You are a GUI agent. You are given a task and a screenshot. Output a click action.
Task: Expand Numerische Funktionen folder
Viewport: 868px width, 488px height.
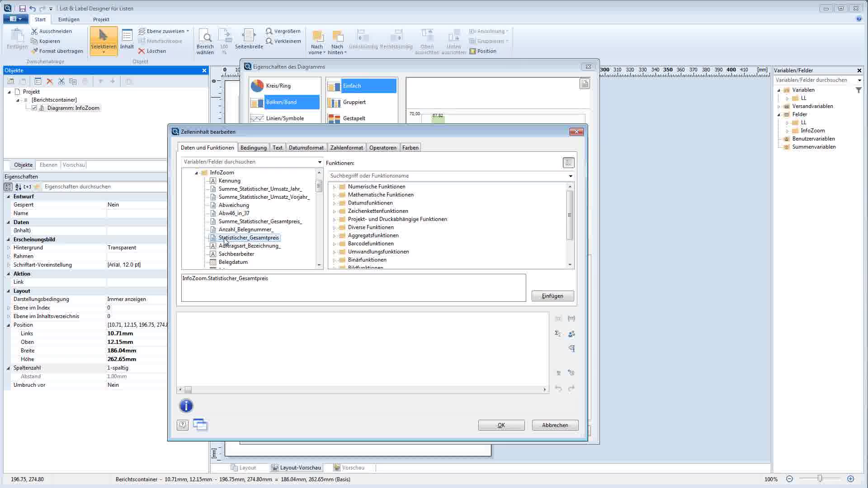[334, 187]
